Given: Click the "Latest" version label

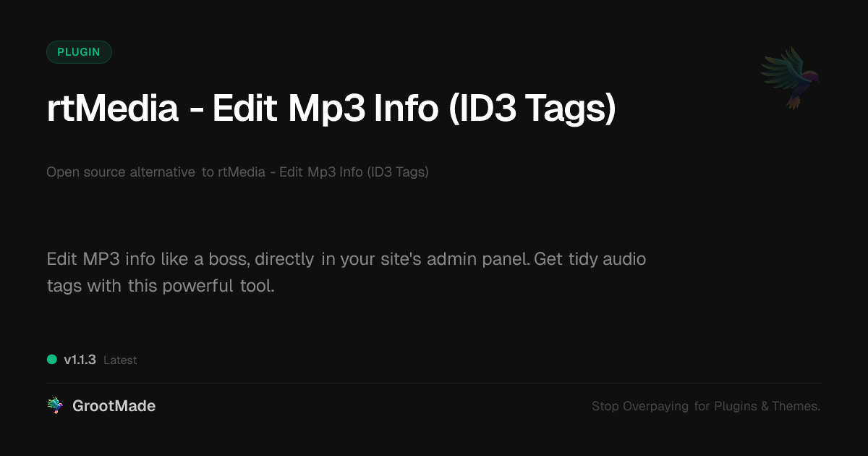Looking at the screenshot, I should 120,360.
